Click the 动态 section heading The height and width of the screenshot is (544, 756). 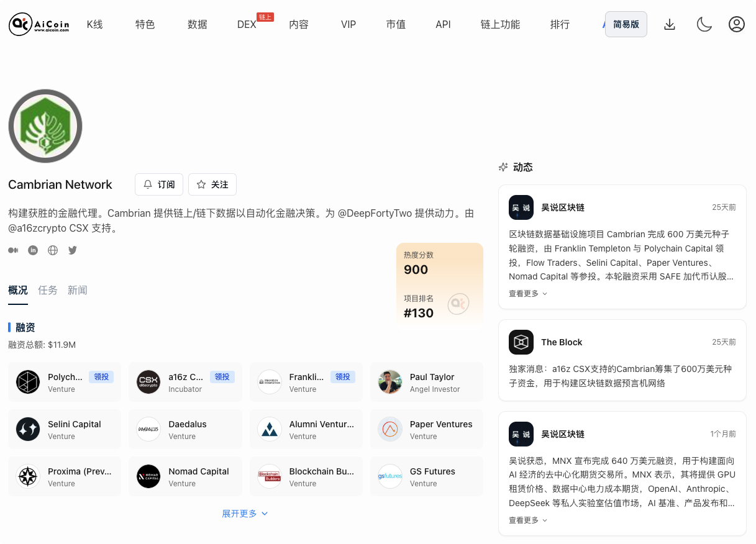[x=523, y=167]
